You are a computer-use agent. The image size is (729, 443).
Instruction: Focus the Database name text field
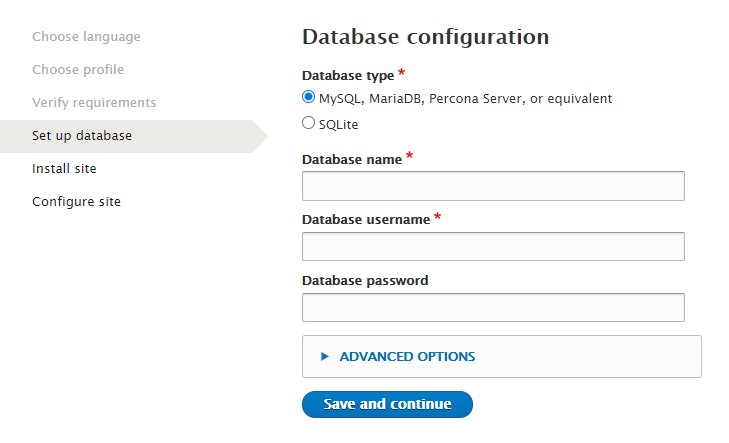[x=492, y=186]
